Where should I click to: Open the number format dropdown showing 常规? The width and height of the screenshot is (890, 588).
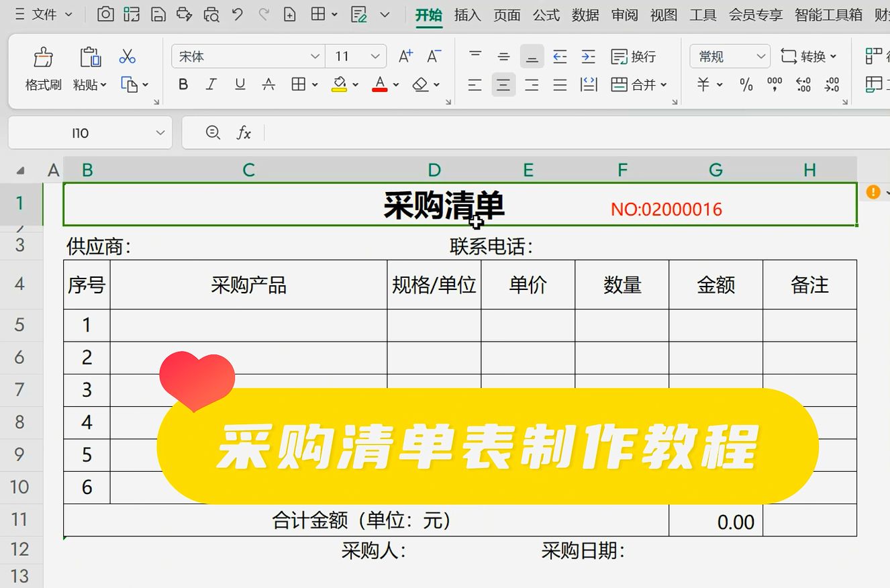click(x=761, y=56)
